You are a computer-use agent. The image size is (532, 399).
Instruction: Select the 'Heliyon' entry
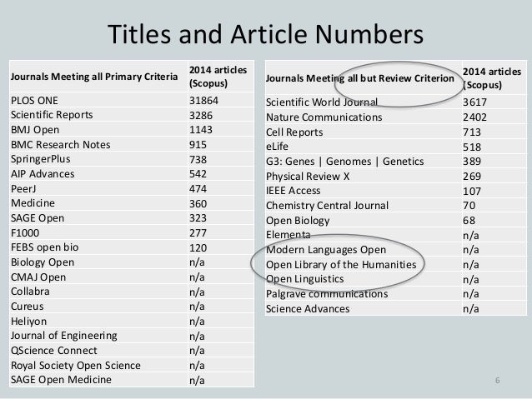tap(29, 322)
